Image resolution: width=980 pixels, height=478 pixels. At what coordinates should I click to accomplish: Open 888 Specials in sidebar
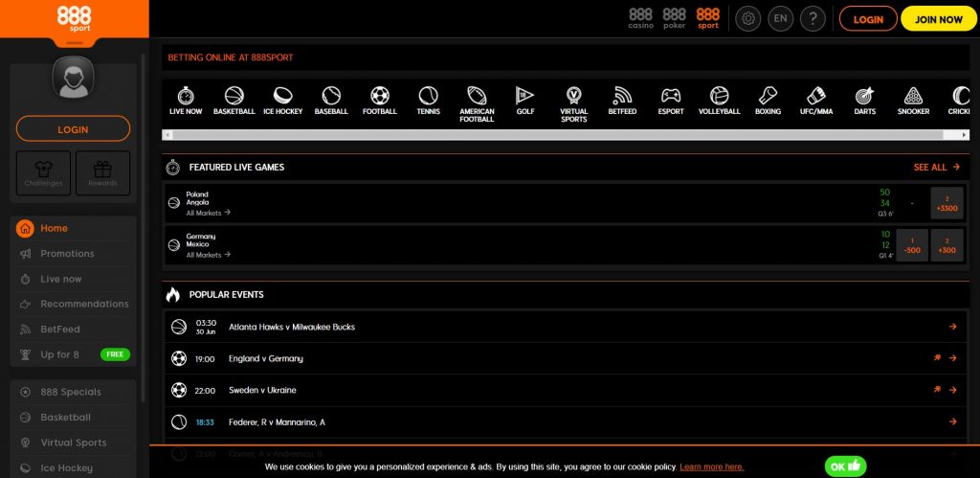pyautogui.click(x=73, y=393)
